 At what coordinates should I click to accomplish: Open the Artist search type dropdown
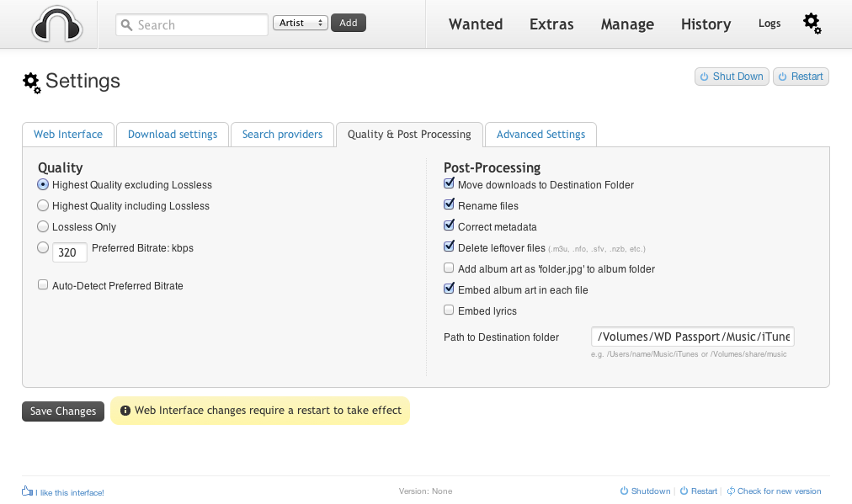point(301,24)
